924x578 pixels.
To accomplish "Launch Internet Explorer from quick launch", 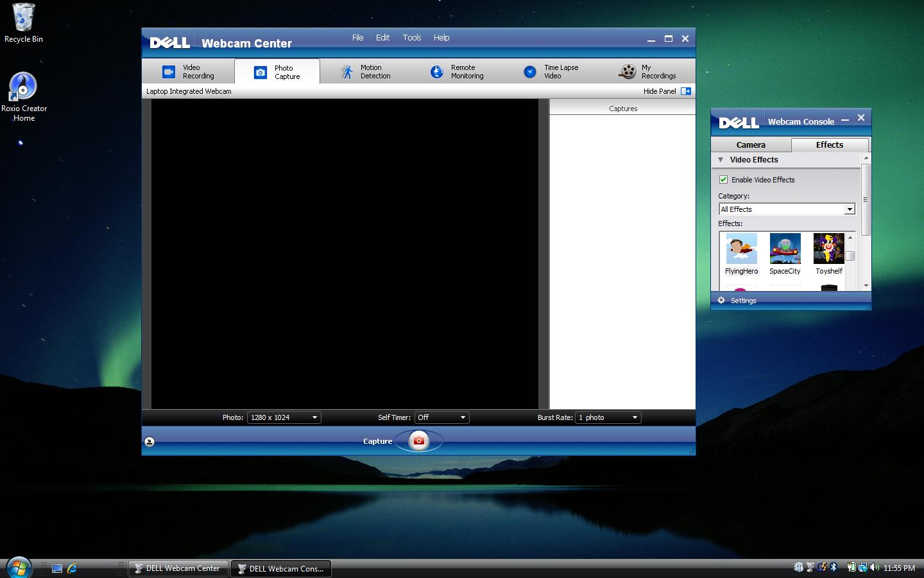I will point(72,568).
